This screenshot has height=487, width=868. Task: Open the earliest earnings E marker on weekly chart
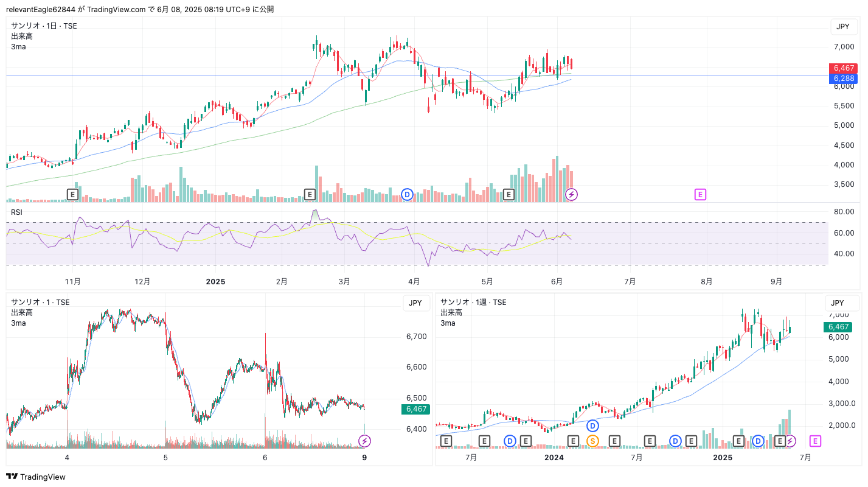coord(446,441)
